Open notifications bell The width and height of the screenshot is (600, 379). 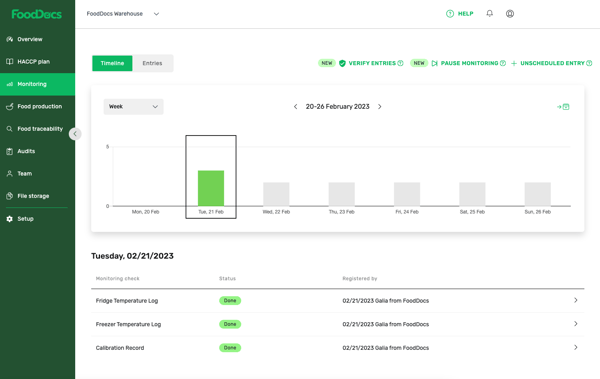click(x=489, y=13)
